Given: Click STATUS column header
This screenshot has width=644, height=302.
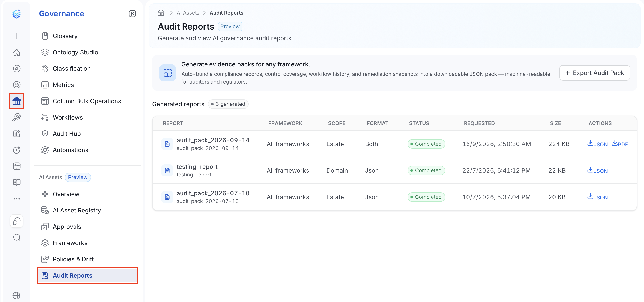Looking at the screenshot, I should pos(419,123).
